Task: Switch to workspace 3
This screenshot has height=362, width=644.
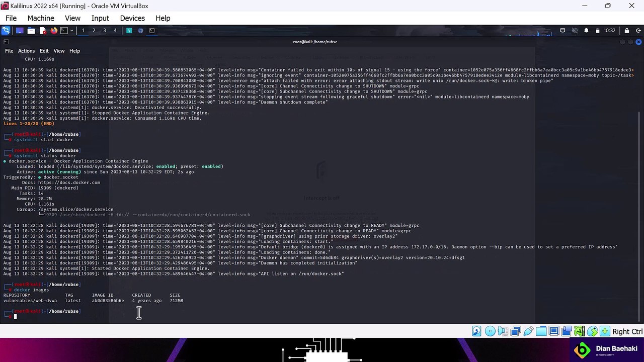Action: pos(105,31)
